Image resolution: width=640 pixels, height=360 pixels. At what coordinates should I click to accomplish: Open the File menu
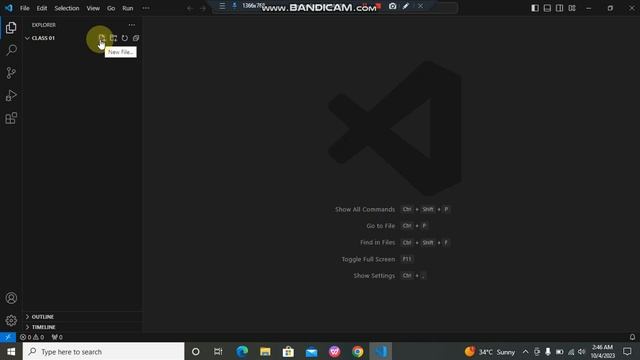pos(24,8)
